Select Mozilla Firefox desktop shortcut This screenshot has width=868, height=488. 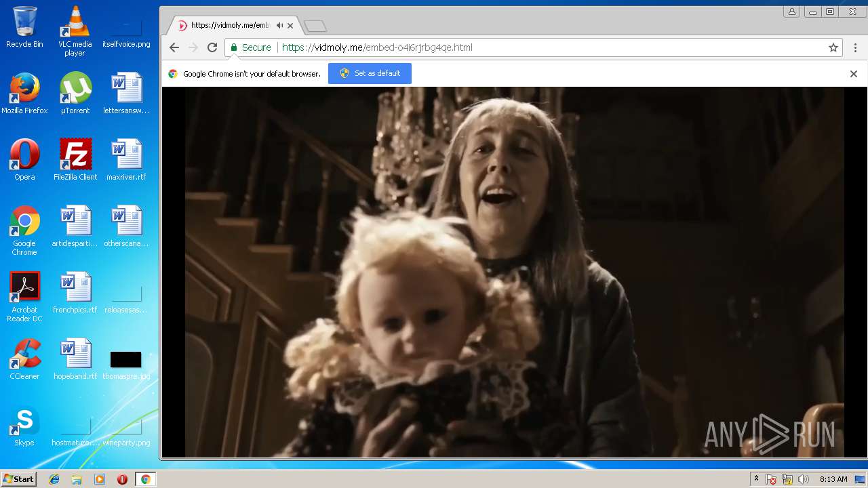click(24, 93)
